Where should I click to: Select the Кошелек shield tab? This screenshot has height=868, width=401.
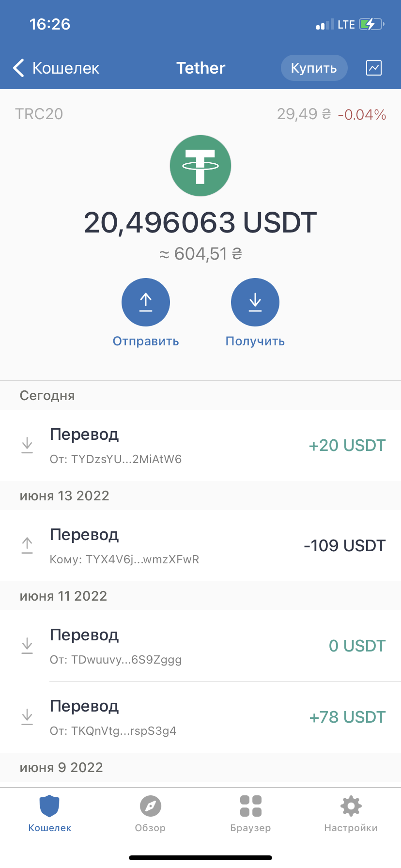(x=49, y=813)
